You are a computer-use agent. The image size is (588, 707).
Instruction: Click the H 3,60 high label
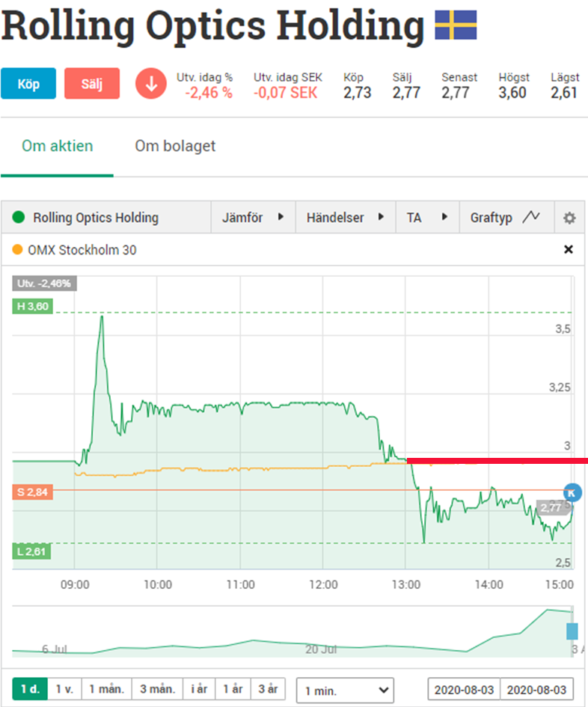pyautogui.click(x=32, y=307)
